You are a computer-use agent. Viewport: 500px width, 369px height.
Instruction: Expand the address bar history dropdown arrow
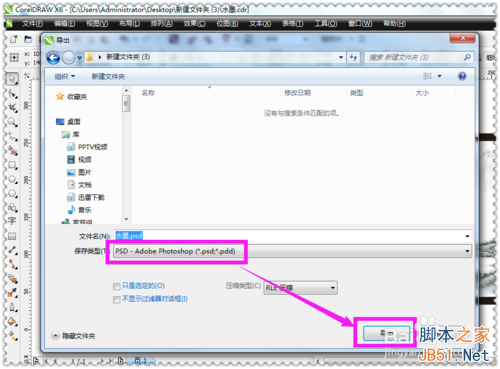coord(341,57)
